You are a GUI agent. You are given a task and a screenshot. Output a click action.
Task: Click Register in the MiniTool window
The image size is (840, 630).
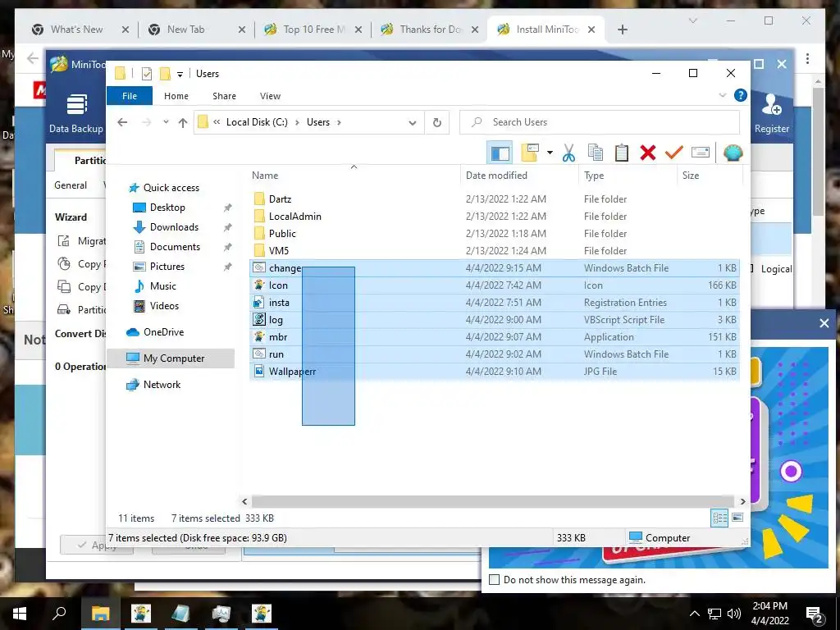[771, 113]
